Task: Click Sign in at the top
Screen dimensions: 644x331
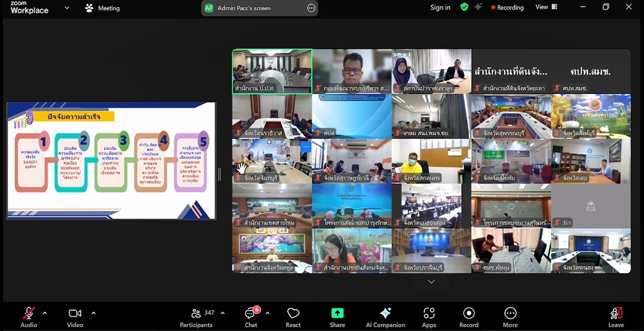Action: pos(440,8)
